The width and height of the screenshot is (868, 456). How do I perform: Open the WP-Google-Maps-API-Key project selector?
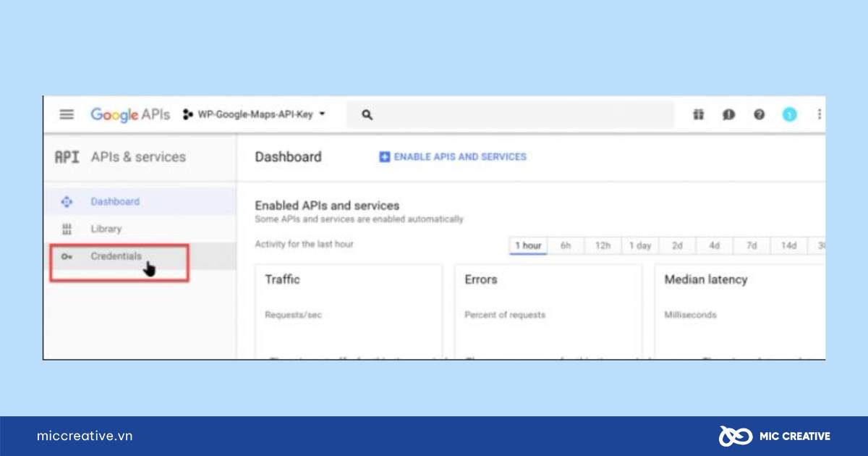(255, 114)
